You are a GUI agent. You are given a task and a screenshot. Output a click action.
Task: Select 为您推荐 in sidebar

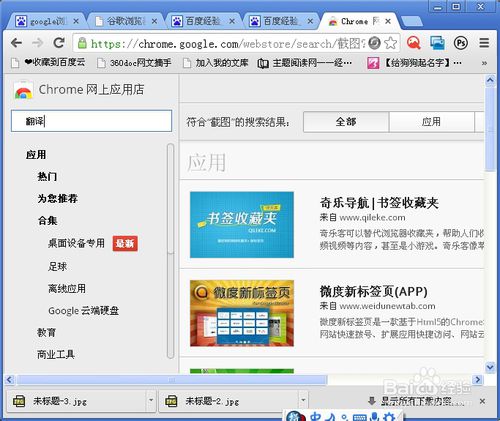[x=57, y=199]
